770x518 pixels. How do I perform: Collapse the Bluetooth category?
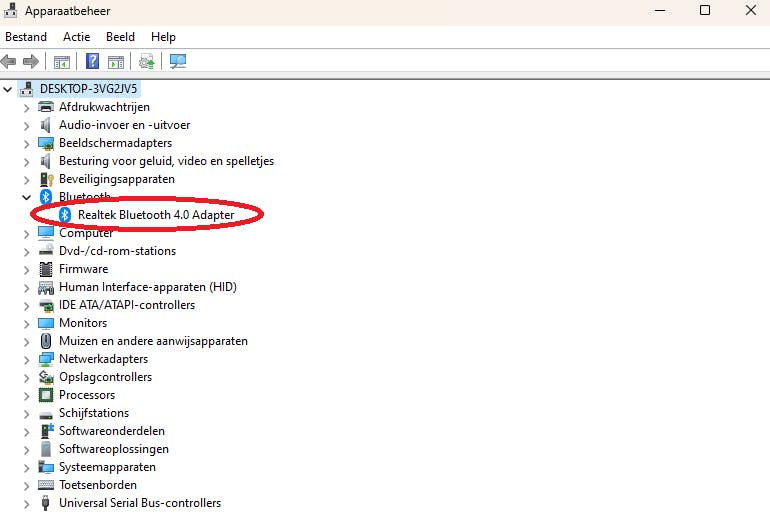[x=27, y=197]
